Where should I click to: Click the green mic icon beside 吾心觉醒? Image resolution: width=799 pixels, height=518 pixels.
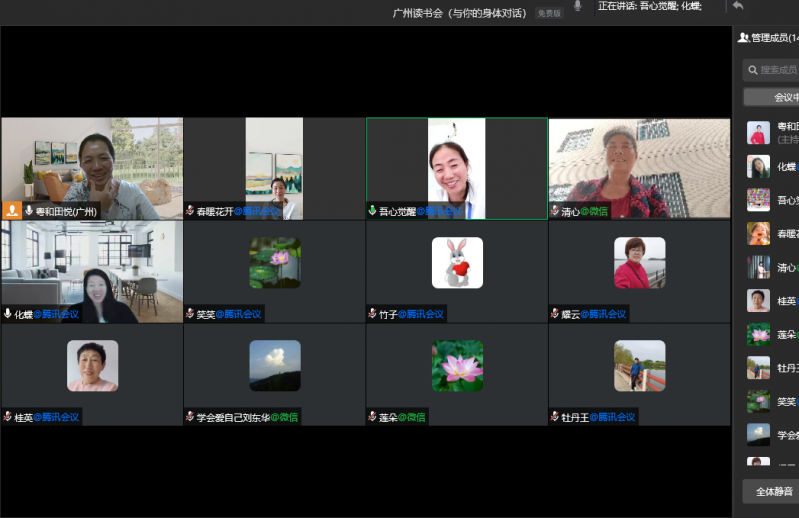click(372, 211)
